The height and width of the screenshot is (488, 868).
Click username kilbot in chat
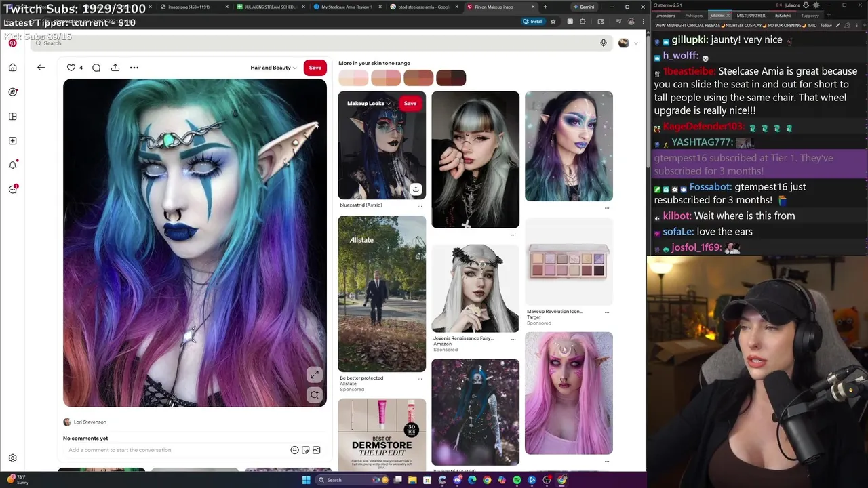coord(677,216)
